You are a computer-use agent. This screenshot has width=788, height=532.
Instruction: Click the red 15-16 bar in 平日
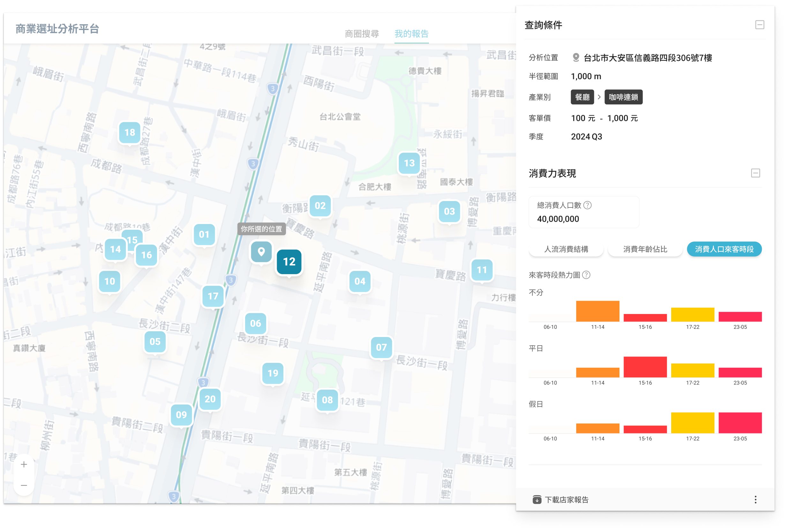[x=645, y=367]
